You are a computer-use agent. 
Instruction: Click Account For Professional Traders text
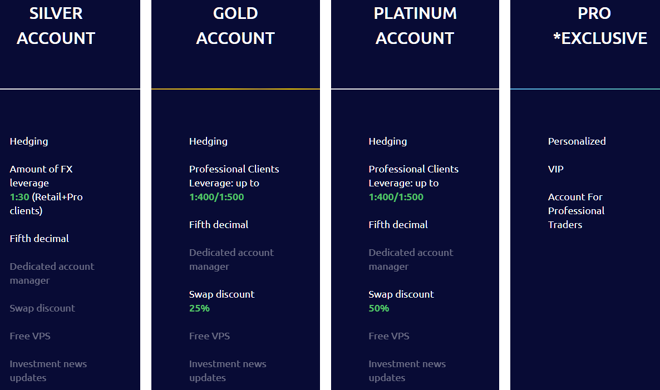coord(576,211)
